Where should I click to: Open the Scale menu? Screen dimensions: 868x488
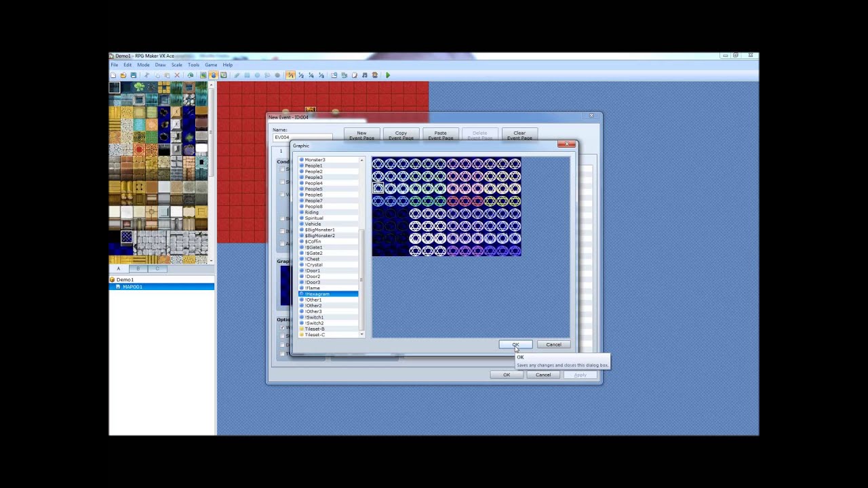pyautogui.click(x=176, y=65)
